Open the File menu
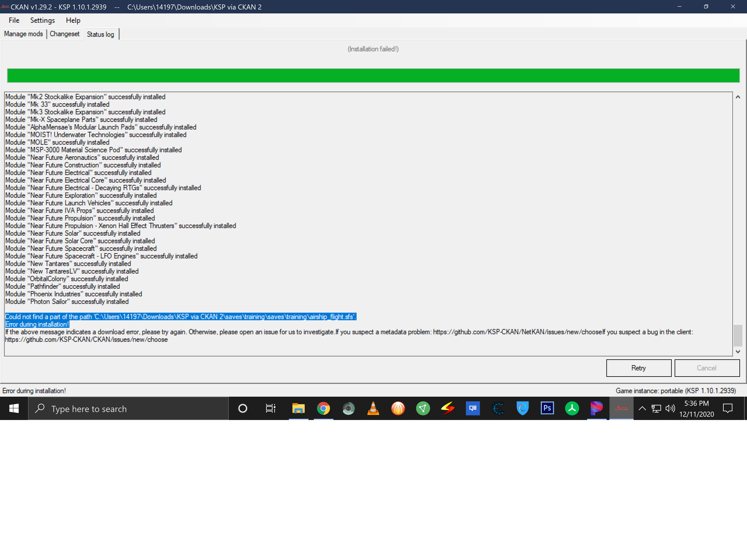Viewport: 747px width, 560px height. [14, 20]
